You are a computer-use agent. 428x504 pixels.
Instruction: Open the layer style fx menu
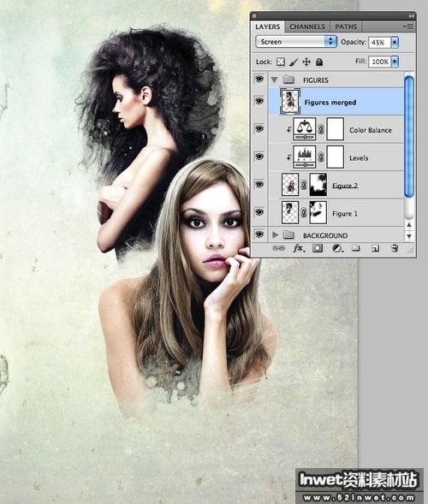pyautogui.click(x=299, y=248)
